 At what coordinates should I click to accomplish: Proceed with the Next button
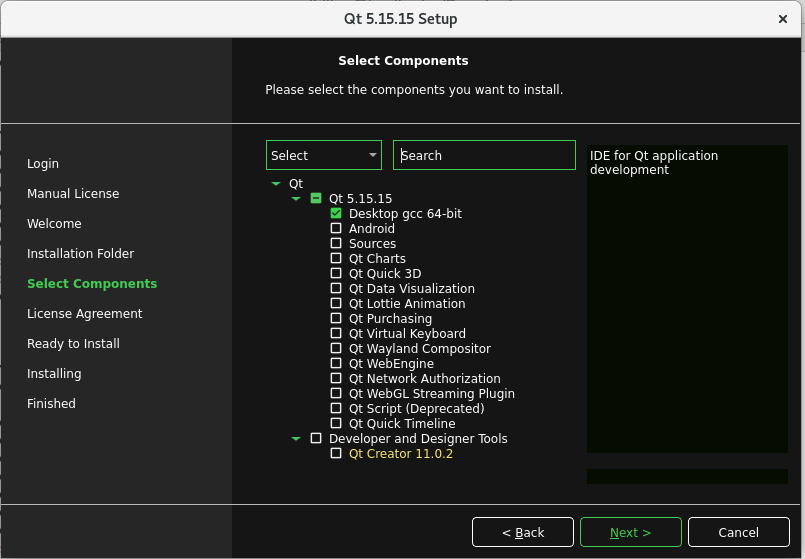[630, 532]
